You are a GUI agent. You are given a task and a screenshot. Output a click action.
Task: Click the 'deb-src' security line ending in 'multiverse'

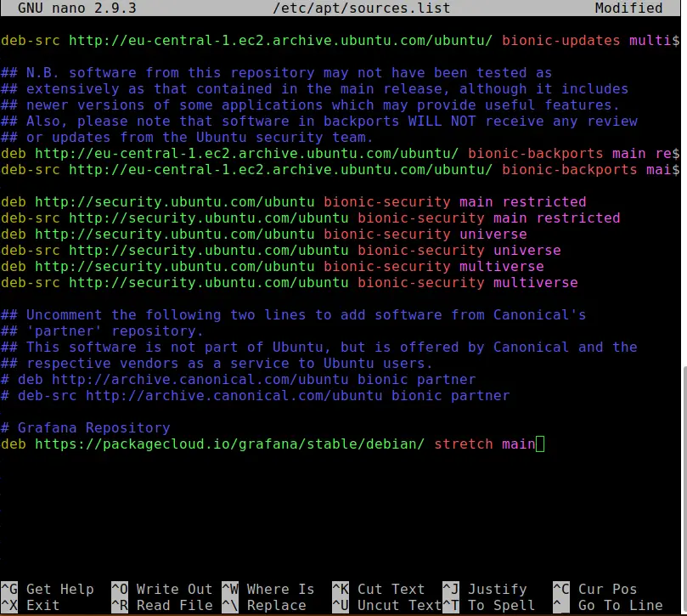pos(290,282)
